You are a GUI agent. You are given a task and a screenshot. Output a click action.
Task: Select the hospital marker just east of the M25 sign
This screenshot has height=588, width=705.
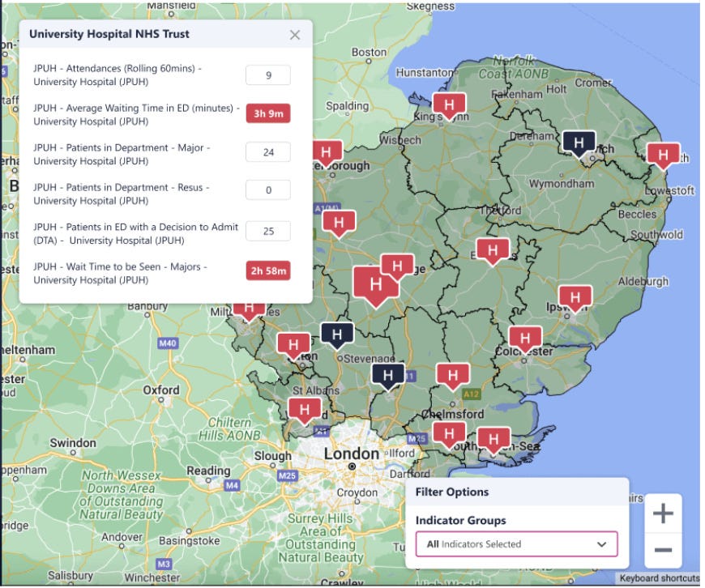point(449,435)
